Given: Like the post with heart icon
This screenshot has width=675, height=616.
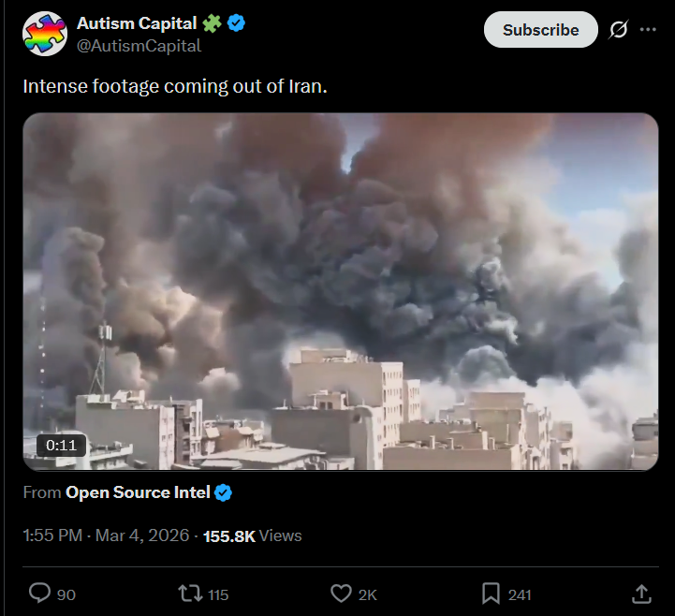Looking at the screenshot, I should click(341, 594).
